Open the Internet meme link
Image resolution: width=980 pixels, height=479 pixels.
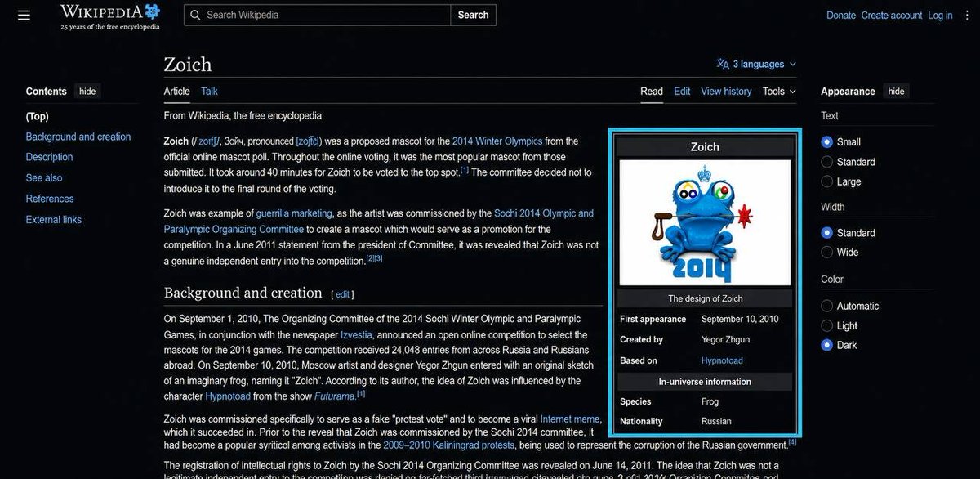570,419
